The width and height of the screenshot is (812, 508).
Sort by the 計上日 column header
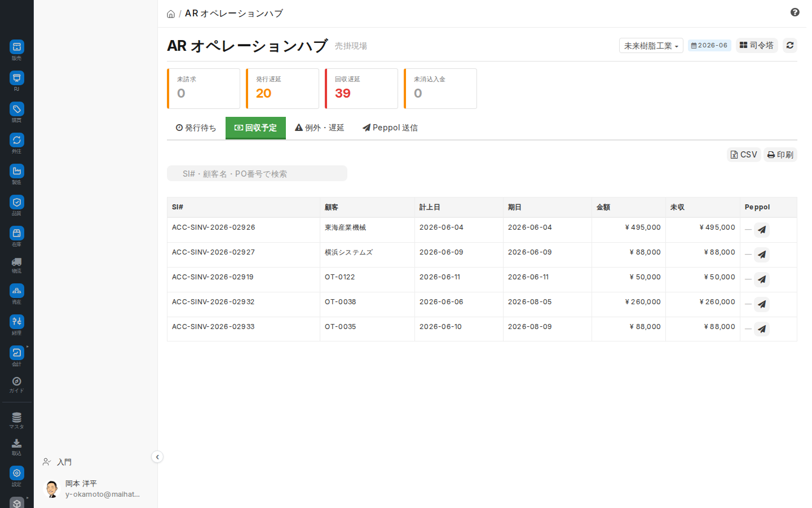tap(459, 207)
